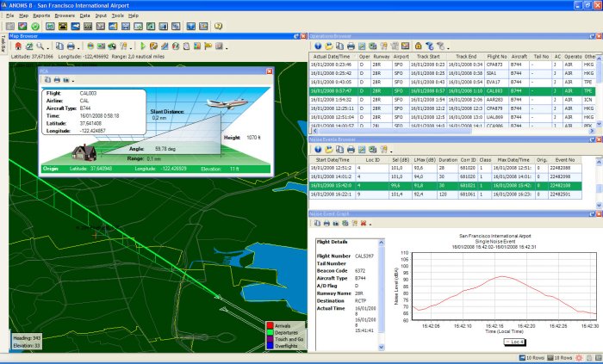Click the copy icon in PCA window toolbar
Viewport: 603px width, 364px height.
(x=46, y=79)
